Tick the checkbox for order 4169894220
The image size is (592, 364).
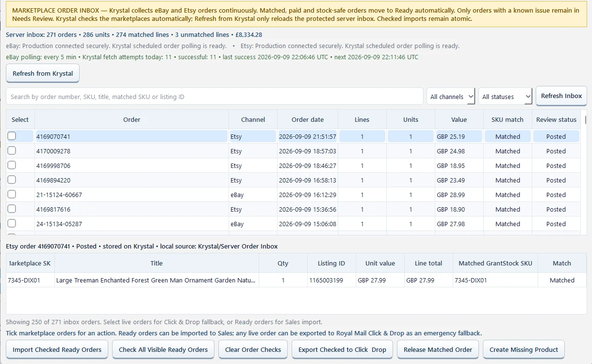pos(12,180)
